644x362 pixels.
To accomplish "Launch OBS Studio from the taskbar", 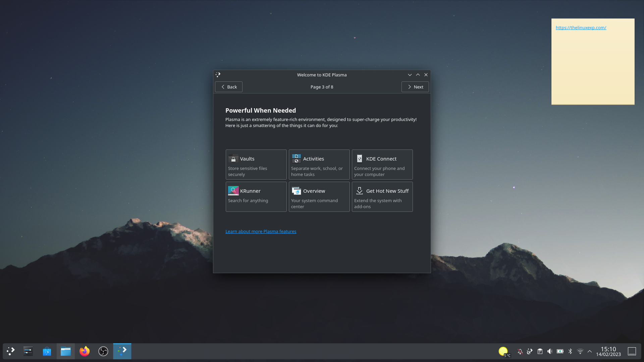I will point(103,351).
